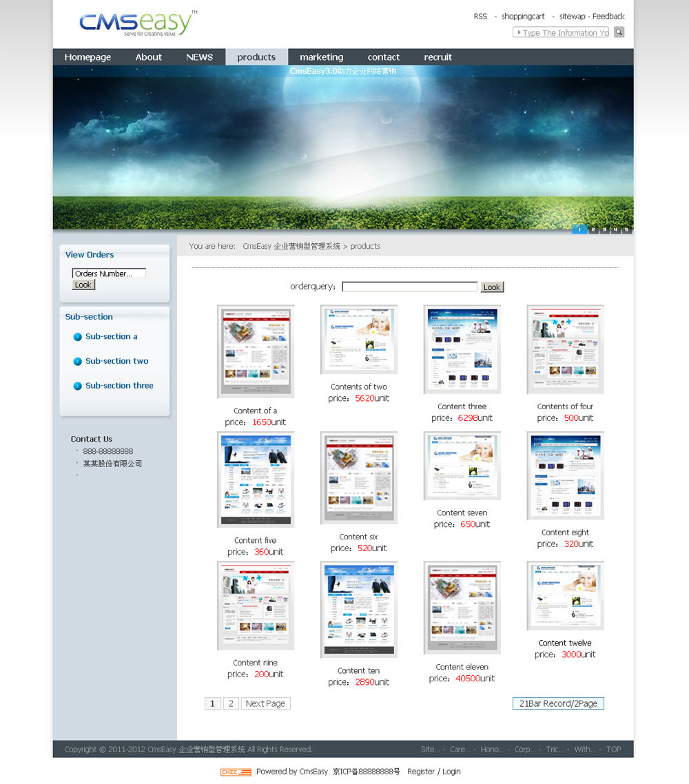Open the marketing navigation item
Image resolution: width=689 pixels, height=784 pixels.
tap(321, 57)
